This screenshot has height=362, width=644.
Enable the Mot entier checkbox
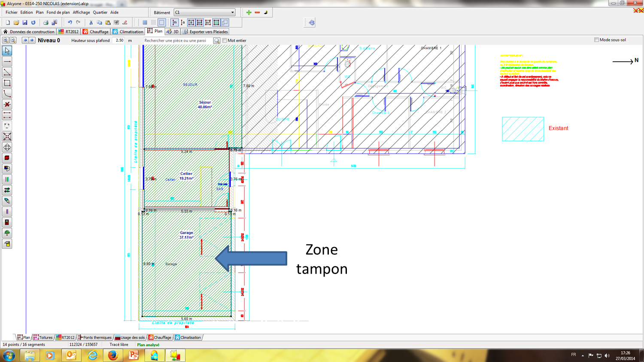[x=225, y=40]
